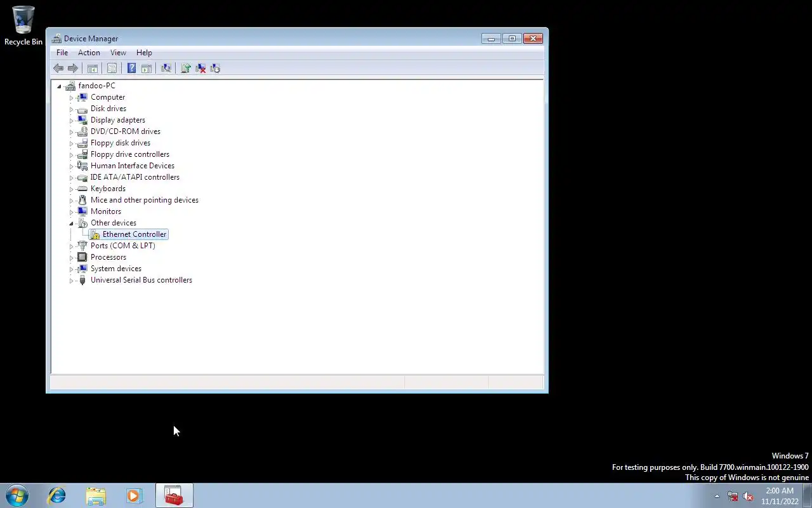The height and width of the screenshot is (508, 812).
Task: Click the Back arrow in the toolbar
Action: pyautogui.click(x=58, y=68)
